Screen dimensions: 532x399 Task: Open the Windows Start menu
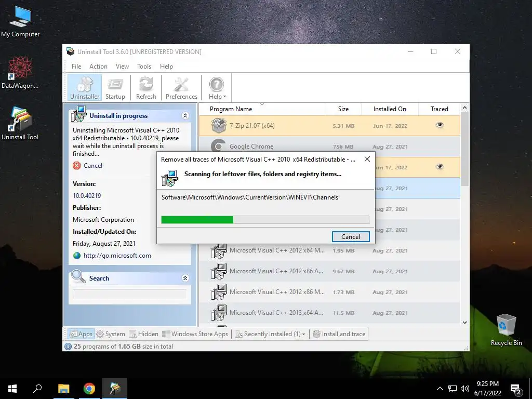point(12,389)
